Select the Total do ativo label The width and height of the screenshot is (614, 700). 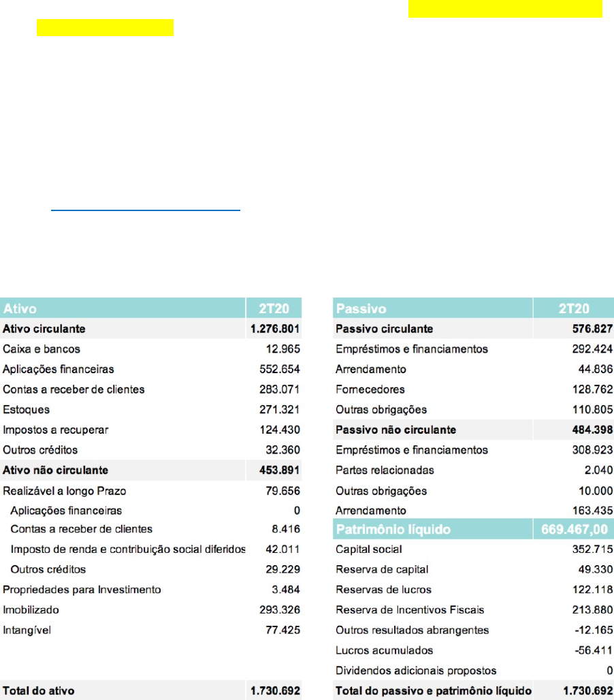coord(39,690)
